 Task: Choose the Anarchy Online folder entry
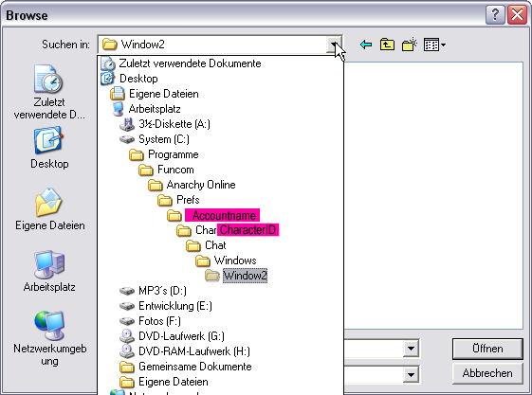192,185
